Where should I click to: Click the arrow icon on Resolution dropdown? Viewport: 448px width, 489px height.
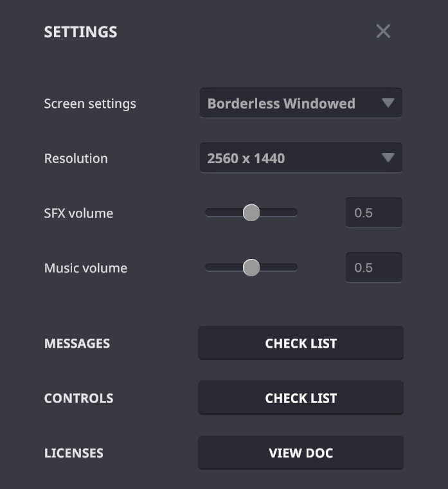tap(388, 157)
